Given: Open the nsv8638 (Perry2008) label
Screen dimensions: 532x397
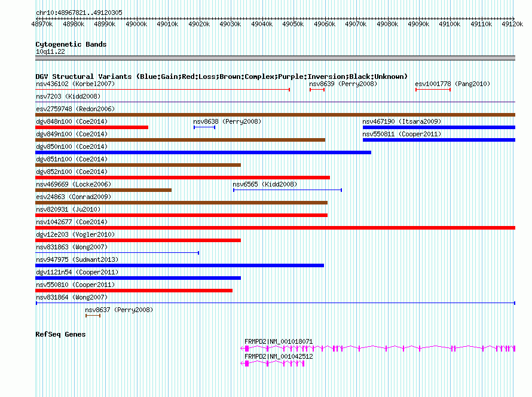Looking at the screenshot, I should click(227, 121).
